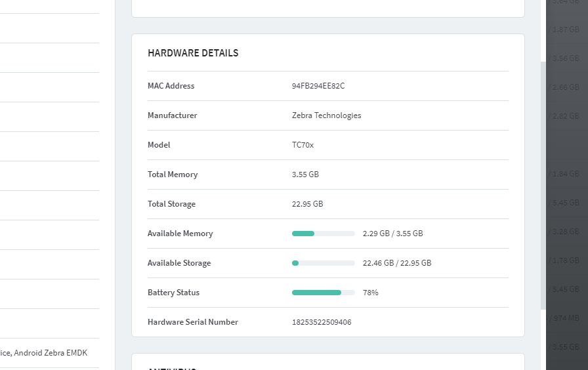This screenshot has height=370, width=588.
Task: Click the MAC Address label
Action: [171, 86]
